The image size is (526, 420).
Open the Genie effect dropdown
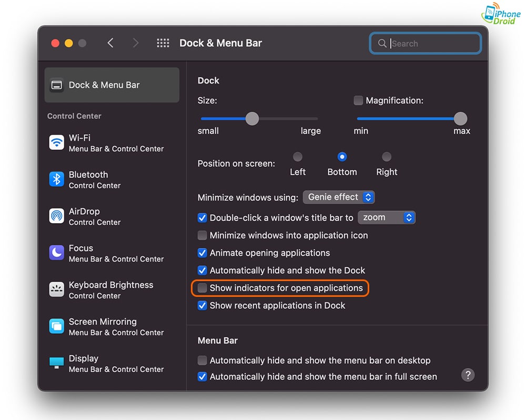339,197
